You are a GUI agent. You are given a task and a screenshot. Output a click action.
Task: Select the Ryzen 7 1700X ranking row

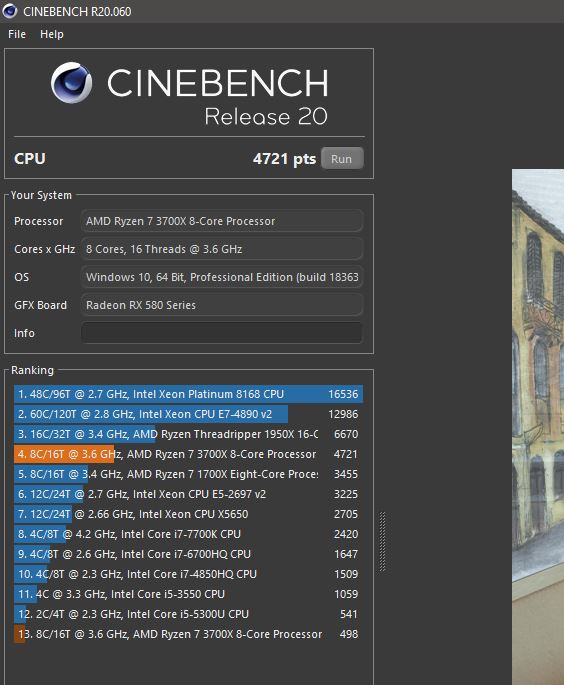click(188, 474)
